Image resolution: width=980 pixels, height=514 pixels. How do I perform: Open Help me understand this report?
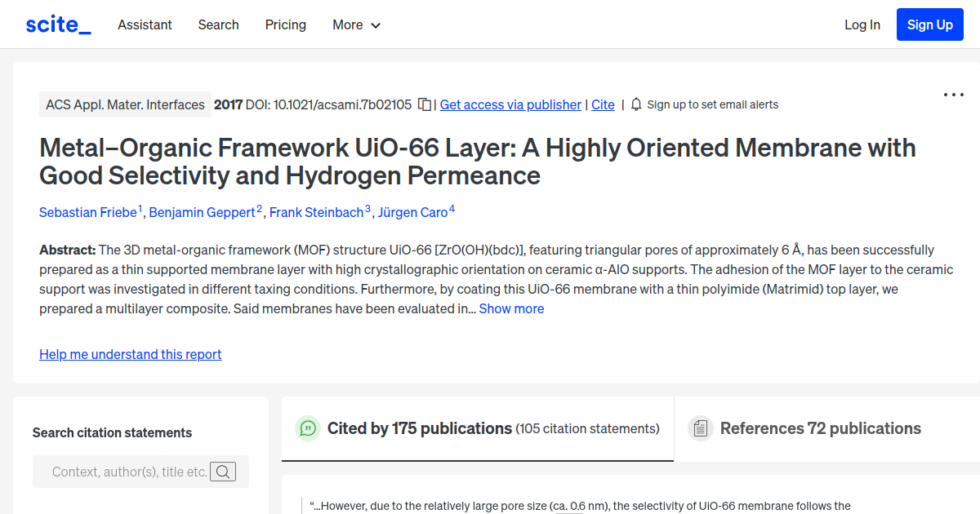(130, 354)
